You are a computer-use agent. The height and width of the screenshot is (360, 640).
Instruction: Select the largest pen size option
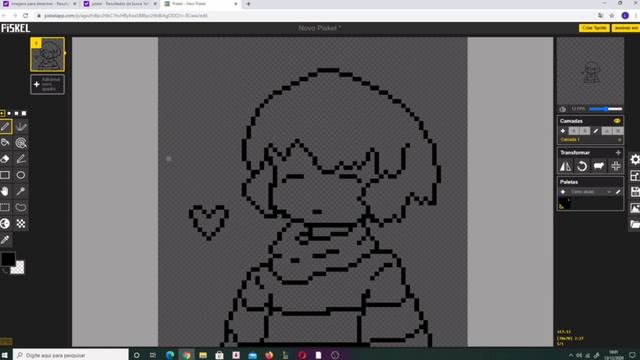pos(24,113)
